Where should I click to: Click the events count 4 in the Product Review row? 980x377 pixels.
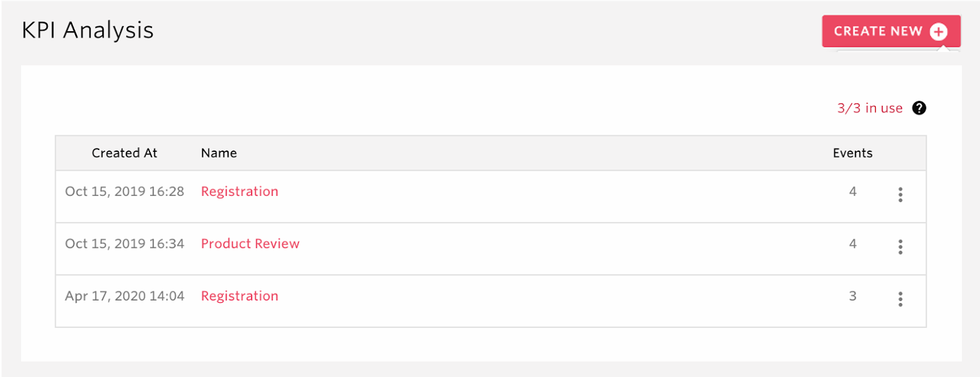(853, 244)
